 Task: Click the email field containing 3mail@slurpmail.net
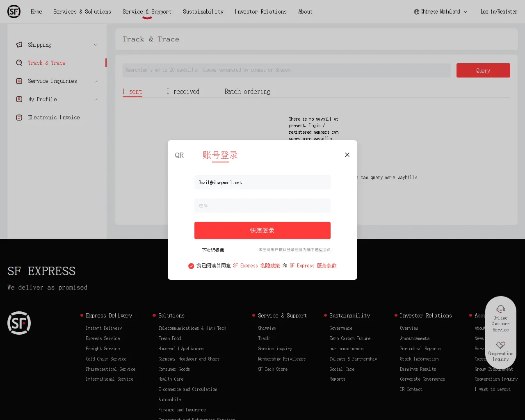coord(262,183)
